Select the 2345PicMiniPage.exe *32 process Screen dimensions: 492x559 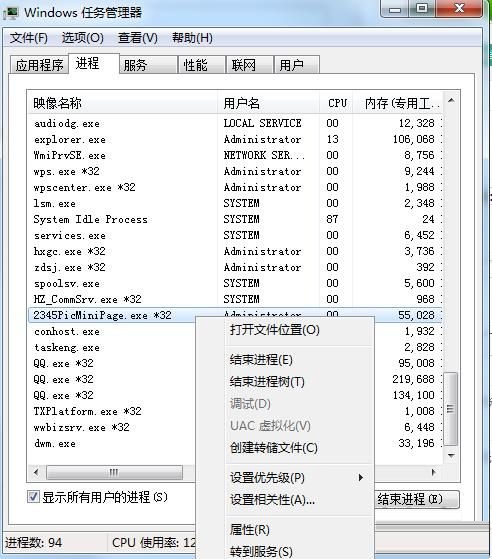coord(112,315)
